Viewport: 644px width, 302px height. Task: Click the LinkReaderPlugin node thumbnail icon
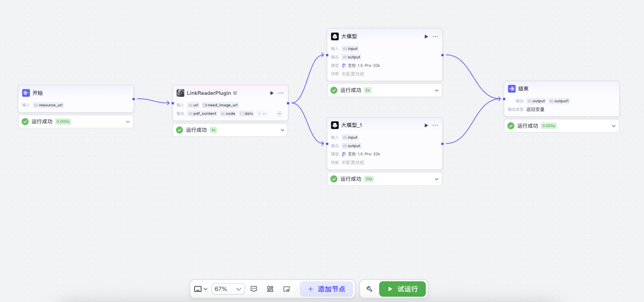coord(180,93)
